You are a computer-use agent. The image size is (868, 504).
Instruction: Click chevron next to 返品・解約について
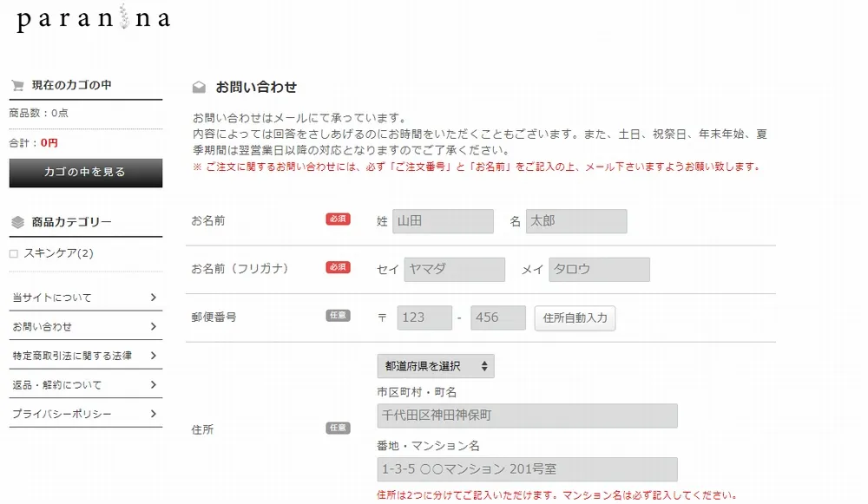[x=154, y=385]
